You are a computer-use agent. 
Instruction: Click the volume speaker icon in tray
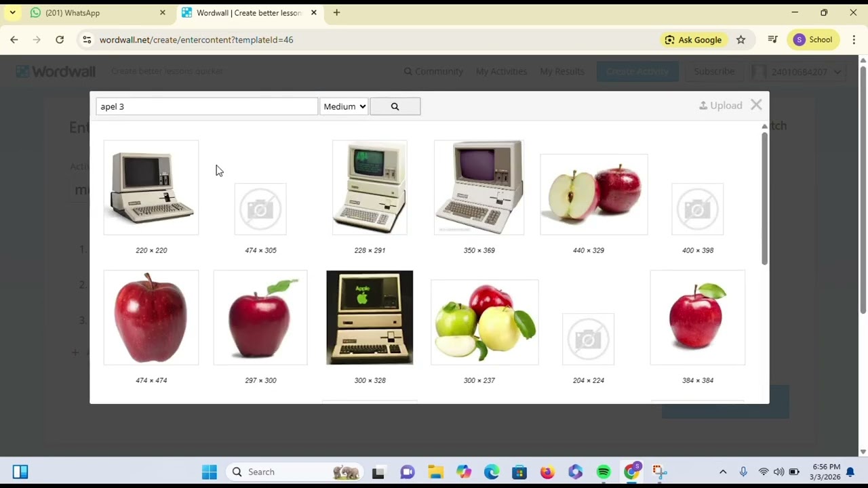pyautogui.click(x=778, y=472)
